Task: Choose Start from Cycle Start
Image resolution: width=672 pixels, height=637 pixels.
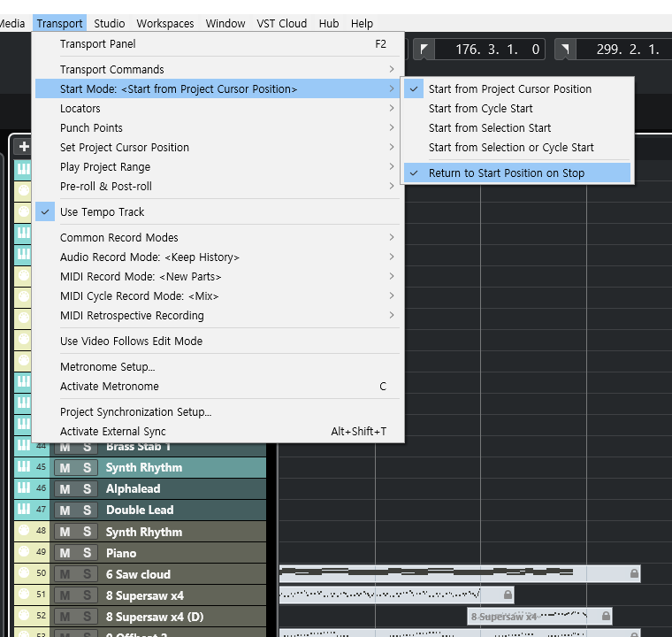Action: (480, 109)
